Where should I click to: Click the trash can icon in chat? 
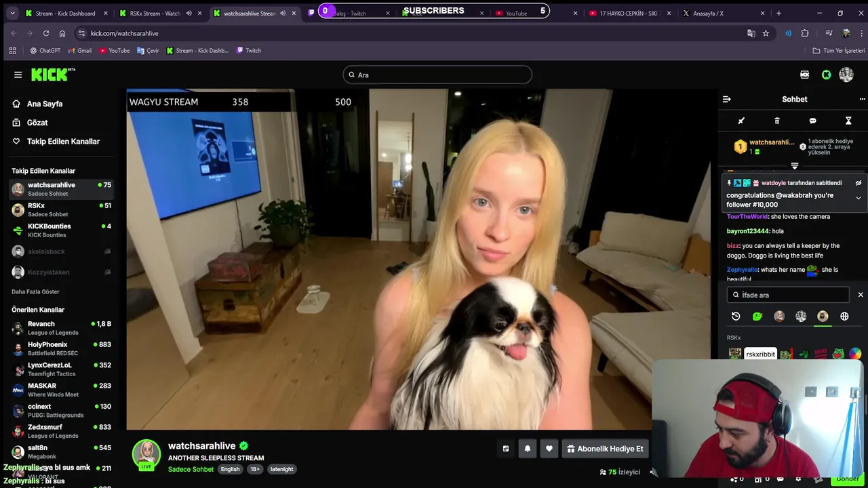[x=777, y=121]
